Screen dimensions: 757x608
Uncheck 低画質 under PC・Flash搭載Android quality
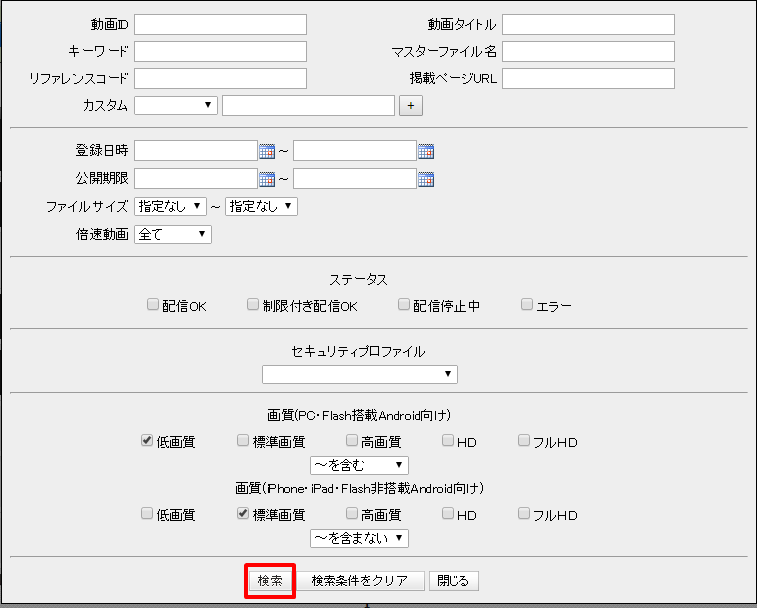[147, 440]
